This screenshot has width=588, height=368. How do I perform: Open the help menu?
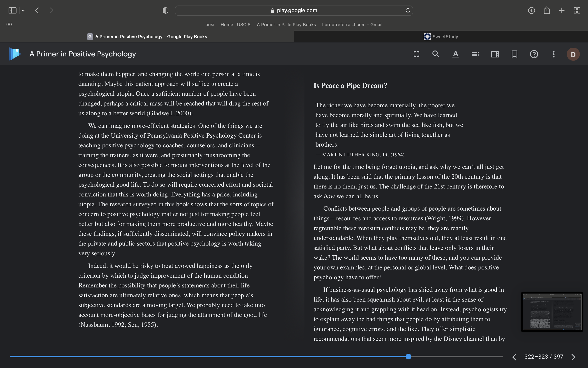(x=534, y=54)
